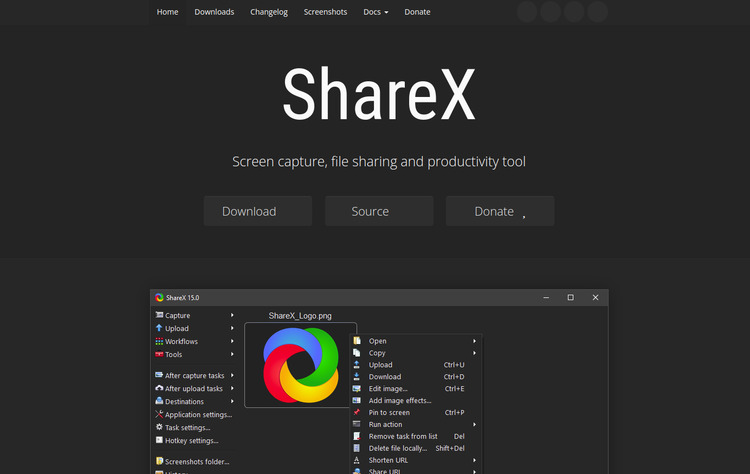The width and height of the screenshot is (750, 474).
Task: Click the ShareX_Logo.png file name
Action: click(x=300, y=316)
